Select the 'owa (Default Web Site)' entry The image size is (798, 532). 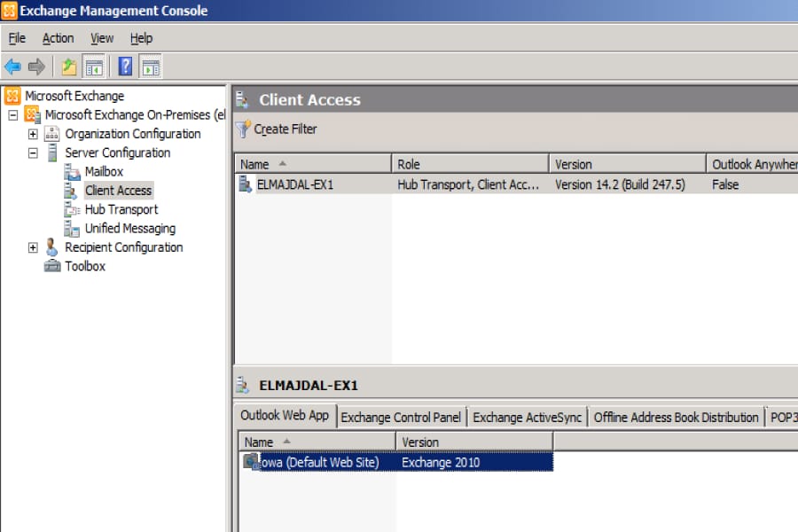pyautogui.click(x=319, y=462)
